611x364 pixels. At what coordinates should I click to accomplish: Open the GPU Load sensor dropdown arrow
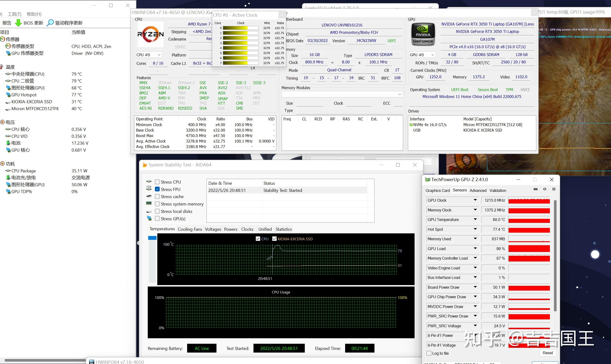[475, 248]
